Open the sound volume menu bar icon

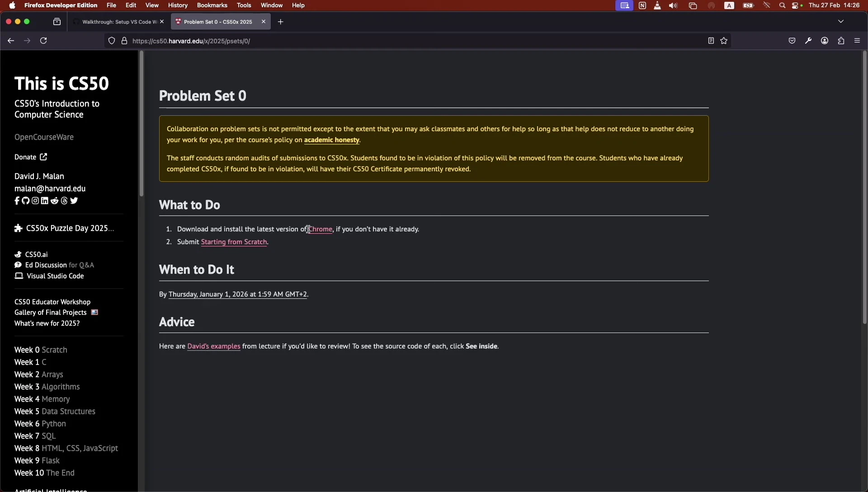pyautogui.click(x=674, y=5)
